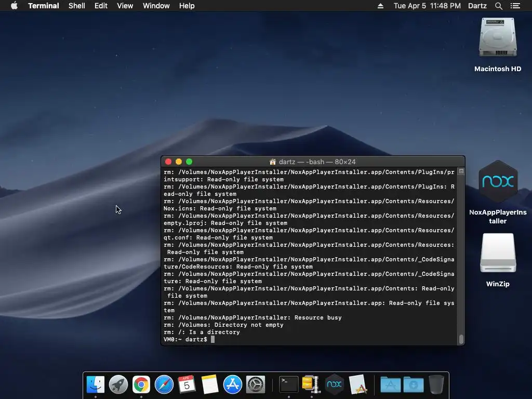Screen dimensions: 532x399
Task: Click the home icon in Terminal title bar
Action: (272, 162)
